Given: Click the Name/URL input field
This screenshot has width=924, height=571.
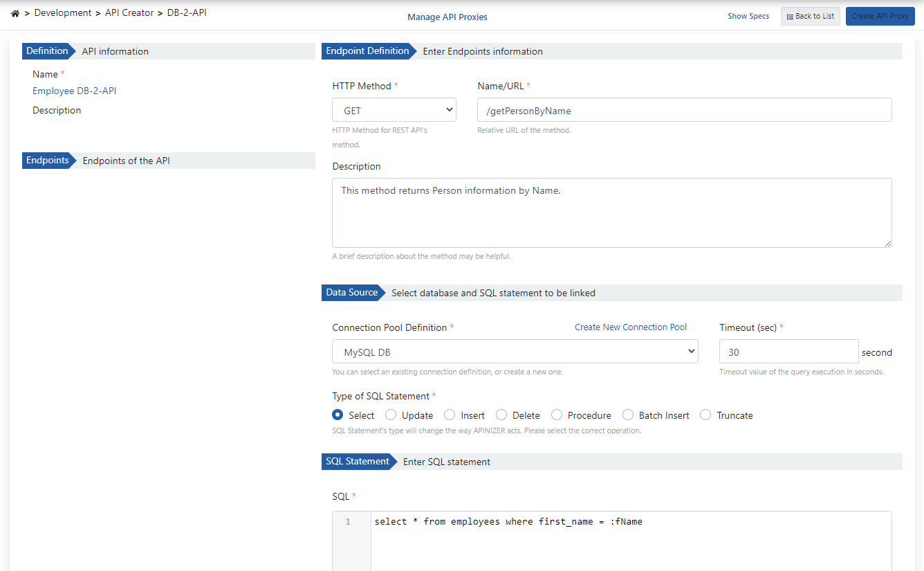Looking at the screenshot, I should (x=683, y=111).
